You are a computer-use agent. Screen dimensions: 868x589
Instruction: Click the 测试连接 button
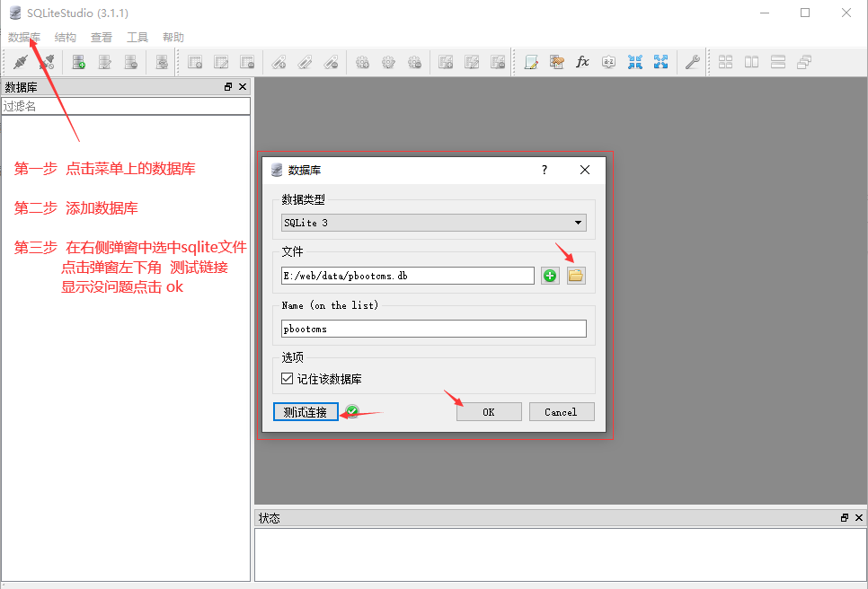(x=306, y=412)
